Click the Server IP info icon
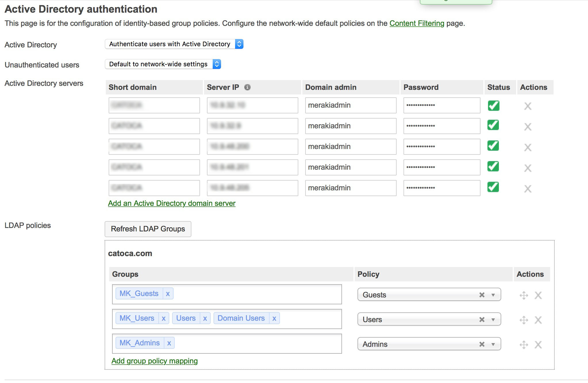Screen dimensions: 588x383 [247, 87]
